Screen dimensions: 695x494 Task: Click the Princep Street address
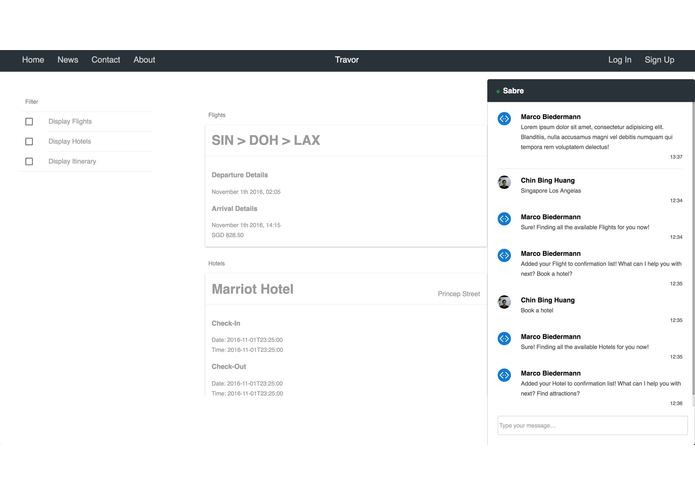[x=459, y=294]
